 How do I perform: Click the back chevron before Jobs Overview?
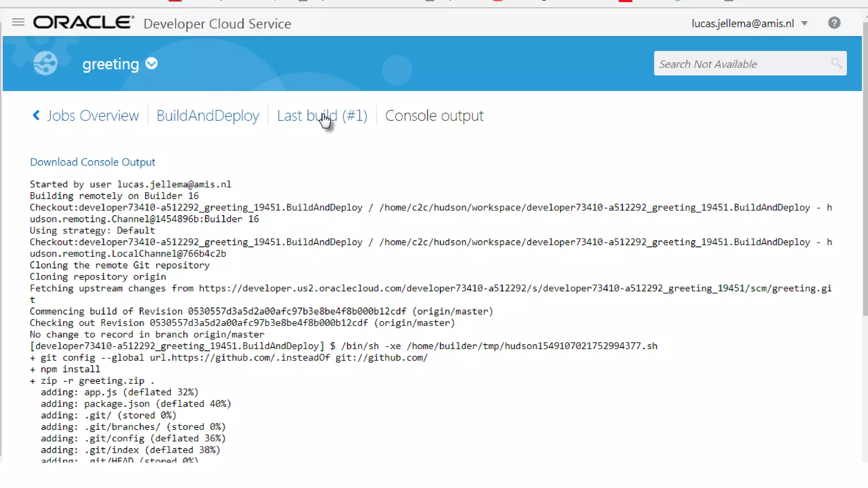(x=36, y=115)
